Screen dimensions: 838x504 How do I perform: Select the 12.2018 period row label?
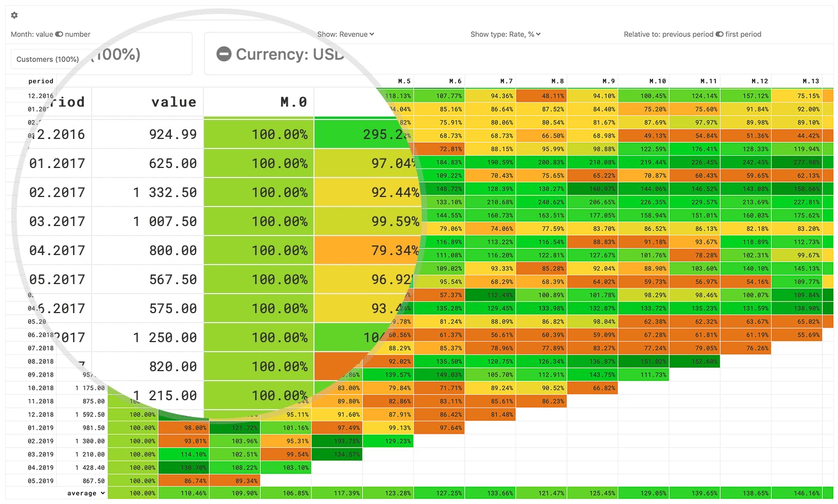(x=41, y=415)
